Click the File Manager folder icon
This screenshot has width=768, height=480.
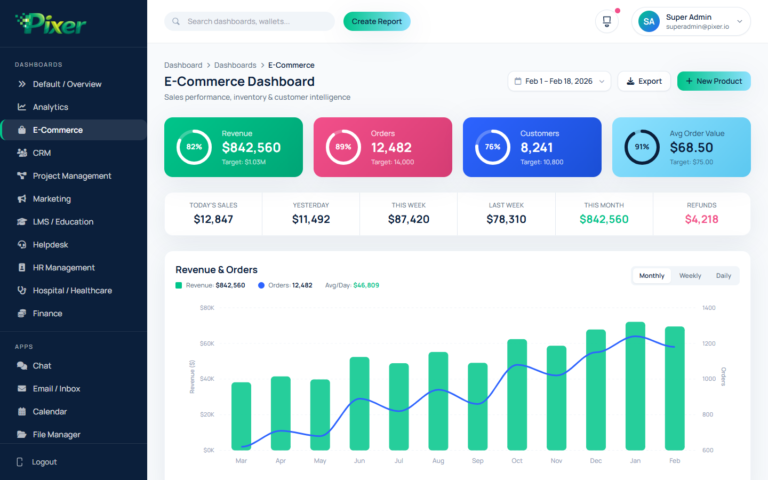coord(22,434)
